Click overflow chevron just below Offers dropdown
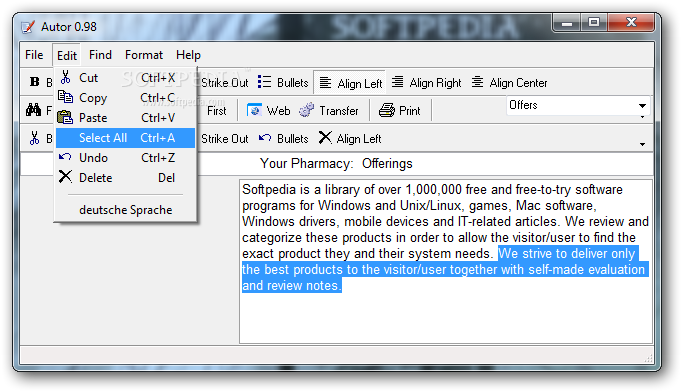This screenshot has height=392, width=682. pos(642,117)
